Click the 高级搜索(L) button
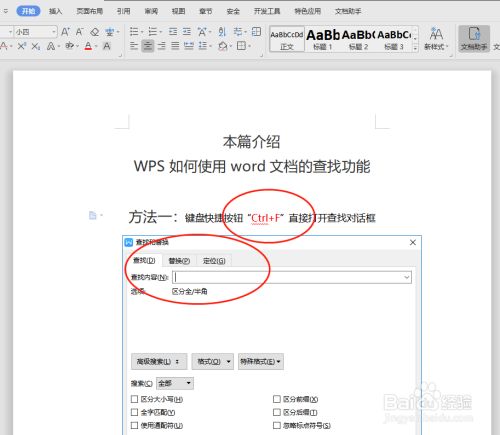The image size is (500, 435). (x=159, y=362)
